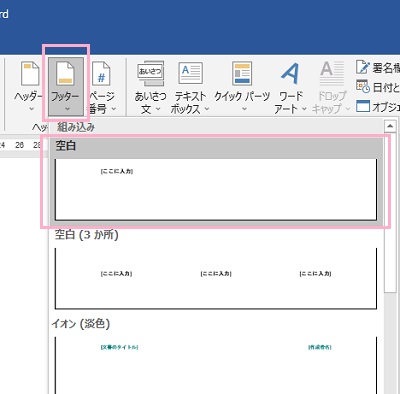The height and width of the screenshot is (394, 400).
Task: Open the ページ番号 page number icon
Action: [x=101, y=73]
